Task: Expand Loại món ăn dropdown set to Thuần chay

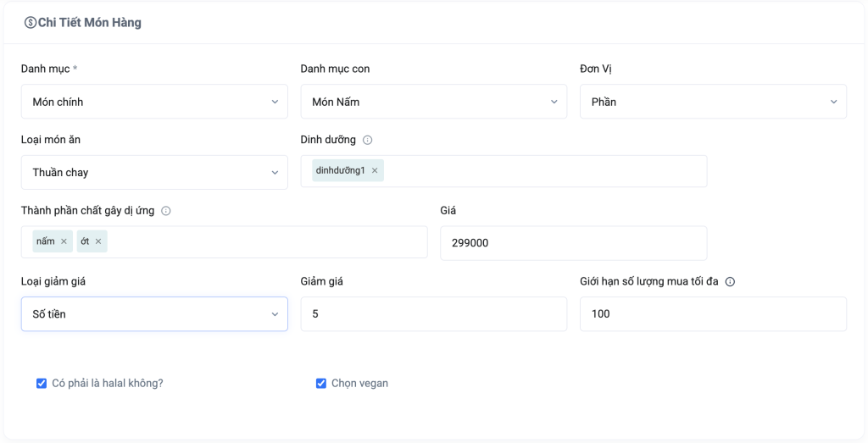Action: tap(154, 173)
